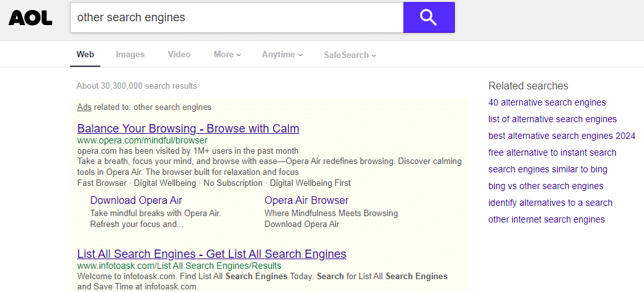Open the SafeSearch dropdown
The image size is (644, 292).
pos(350,55)
